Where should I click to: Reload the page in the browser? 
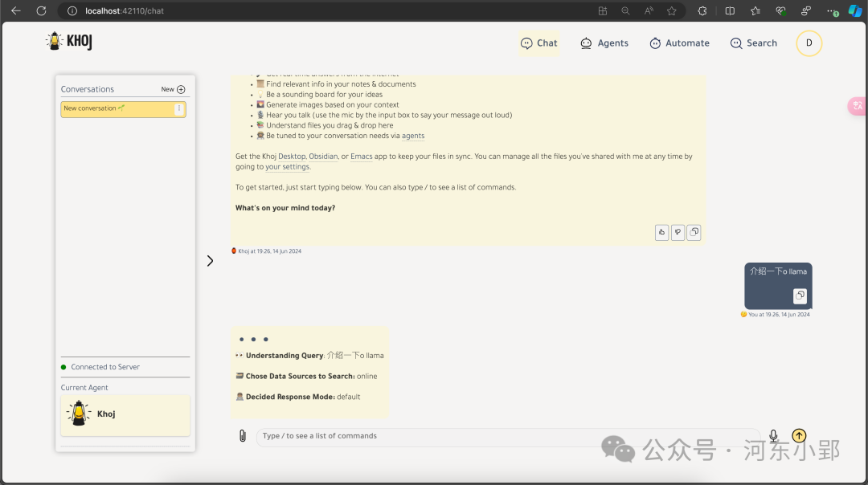click(41, 10)
